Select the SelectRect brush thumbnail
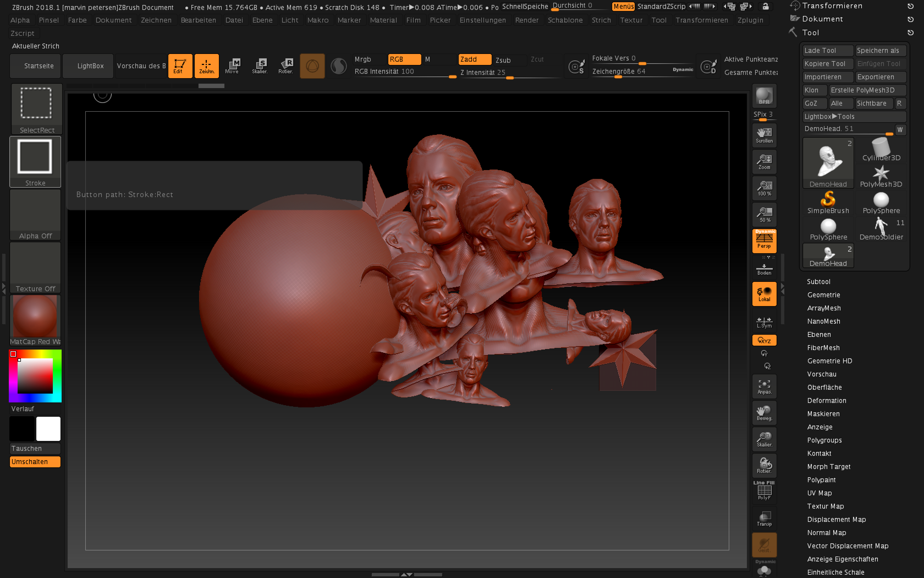The width and height of the screenshot is (924, 578). click(36, 108)
